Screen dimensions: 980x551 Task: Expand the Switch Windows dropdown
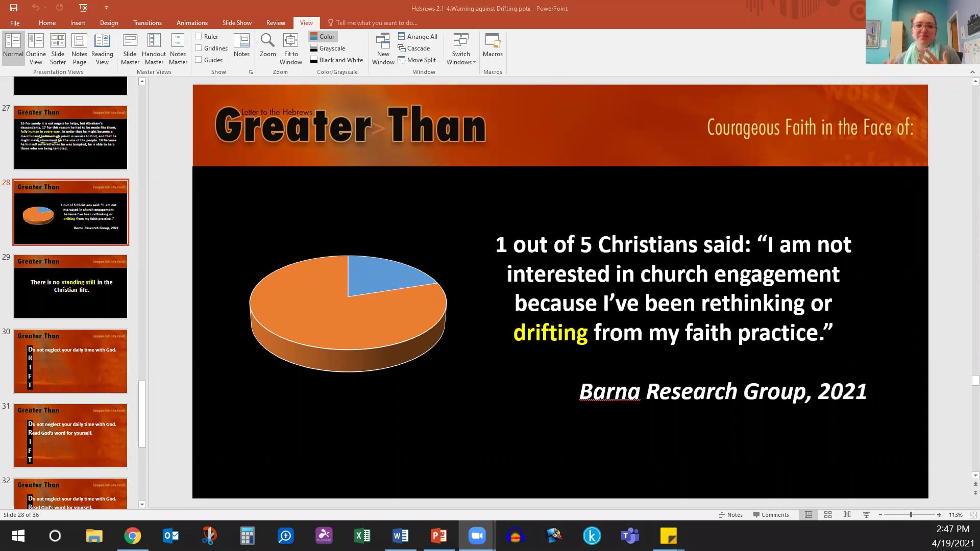[461, 49]
